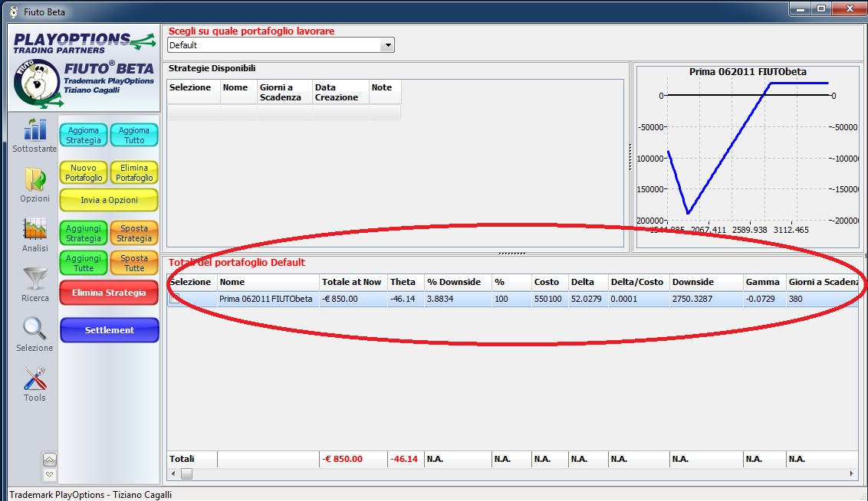This screenshot has width=868, height=501.
Task: Click the Selezione magnifier icon
Action: (35, 329)
